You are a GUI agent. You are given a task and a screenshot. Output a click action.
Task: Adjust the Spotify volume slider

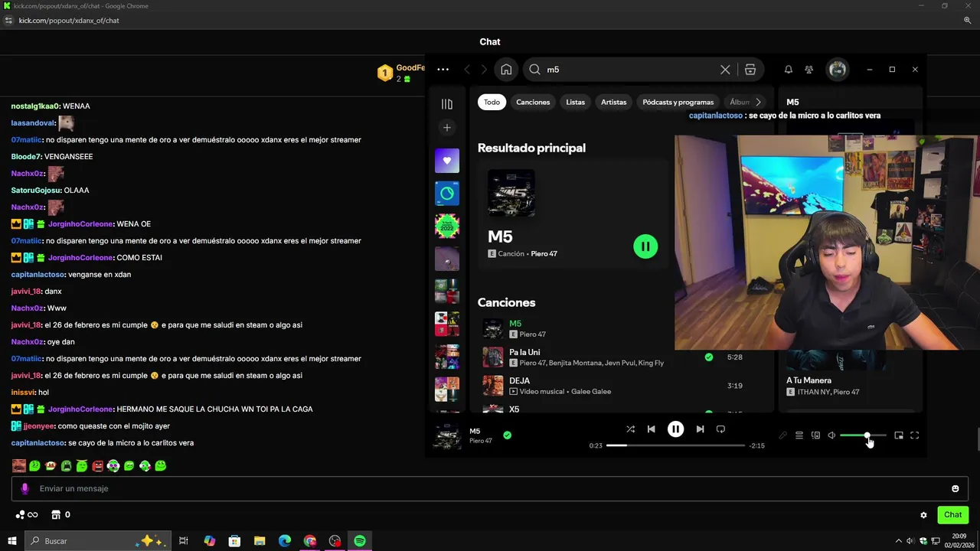click(863, 435)
